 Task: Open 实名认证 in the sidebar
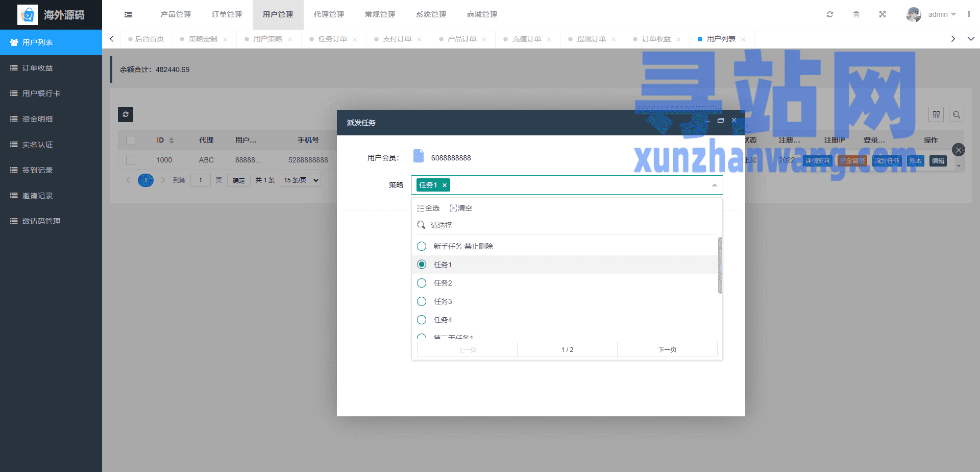(51, 145)
